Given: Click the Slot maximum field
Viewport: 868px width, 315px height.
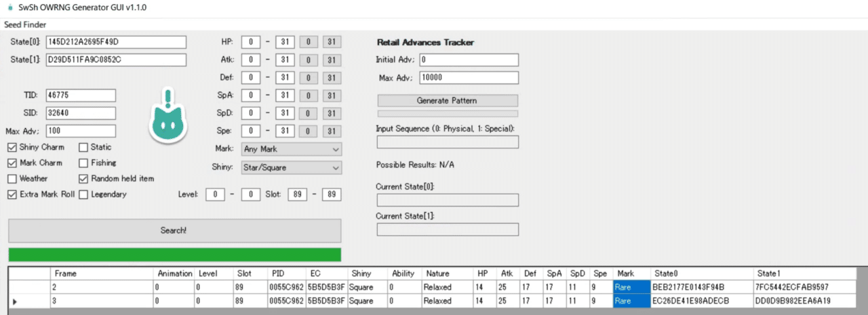Looking at the screenshot, I should pos(332,194).
